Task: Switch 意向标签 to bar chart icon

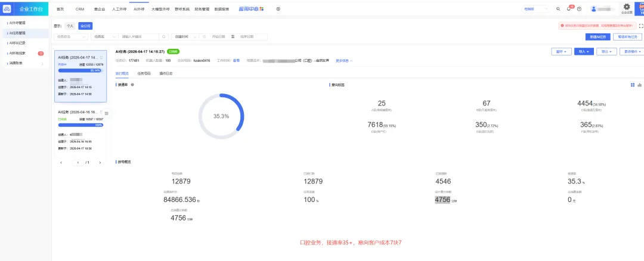Action: tap(639, 85)
